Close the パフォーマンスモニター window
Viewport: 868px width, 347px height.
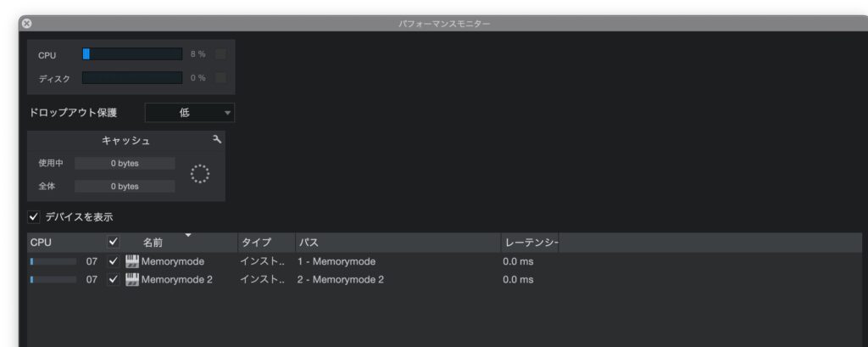(x=26, y=24)
